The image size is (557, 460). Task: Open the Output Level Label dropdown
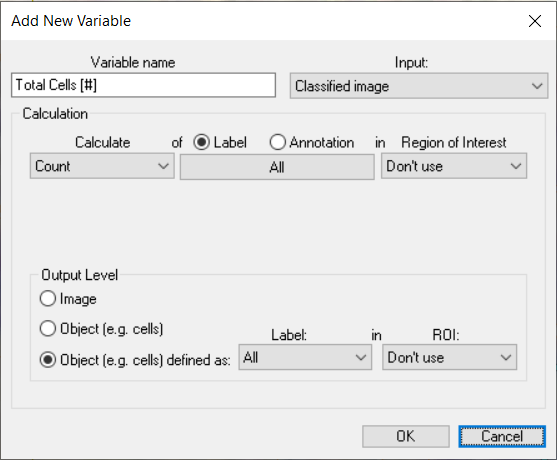point(305,357)
